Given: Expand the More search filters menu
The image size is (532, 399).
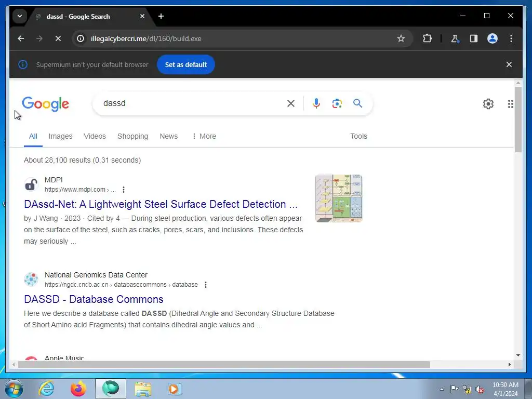Looking at the screenshot, I should pyautogui.click(x=204, y=136).
